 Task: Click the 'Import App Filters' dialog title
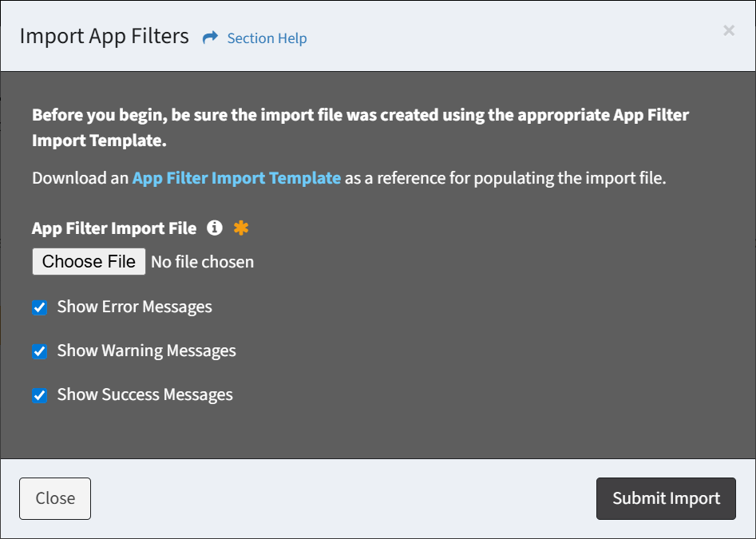coord(104,37)
